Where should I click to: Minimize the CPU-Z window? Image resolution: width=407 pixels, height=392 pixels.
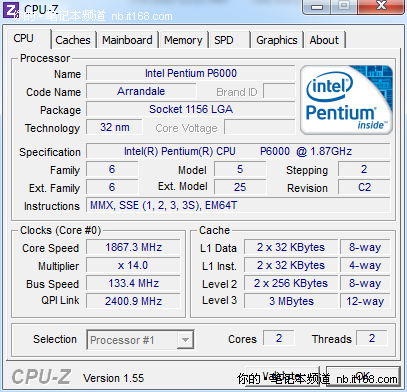[317, 7]
